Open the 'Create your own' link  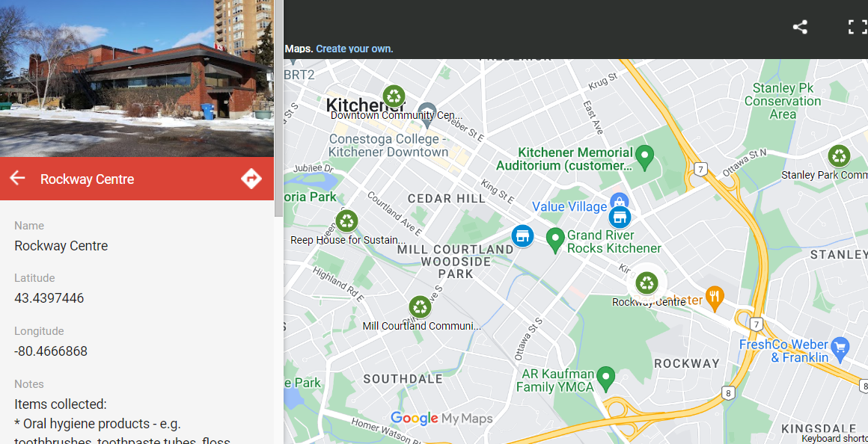click(x=354, y=49)
